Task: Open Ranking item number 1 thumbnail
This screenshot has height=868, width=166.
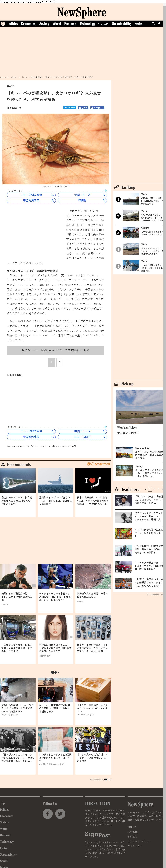Action: coord(131,199)
